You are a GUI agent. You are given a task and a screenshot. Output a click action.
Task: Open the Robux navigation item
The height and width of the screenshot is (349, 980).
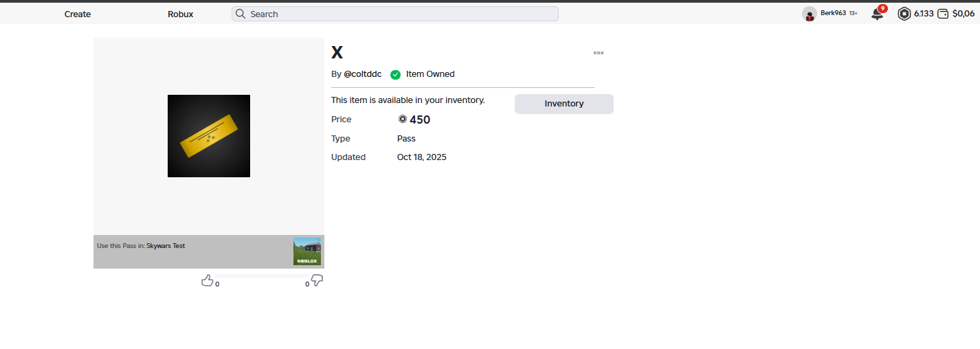[x=180, y=14]
